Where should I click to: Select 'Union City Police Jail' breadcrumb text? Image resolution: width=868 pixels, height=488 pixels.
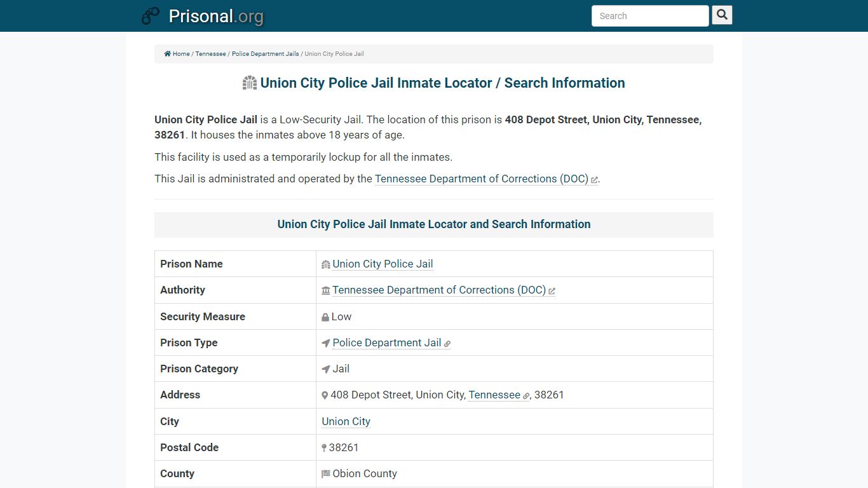pyautogui.click(x=334, y=54)
